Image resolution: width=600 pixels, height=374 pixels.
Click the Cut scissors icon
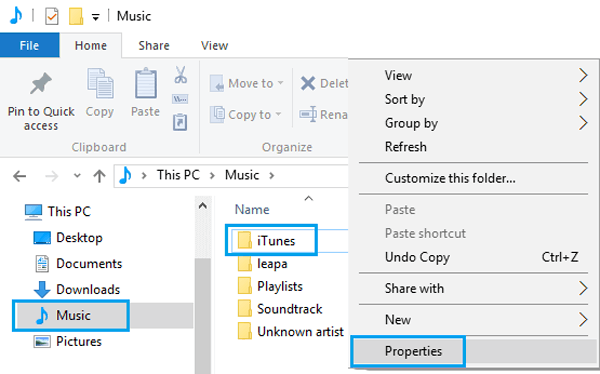click(181, 75)
